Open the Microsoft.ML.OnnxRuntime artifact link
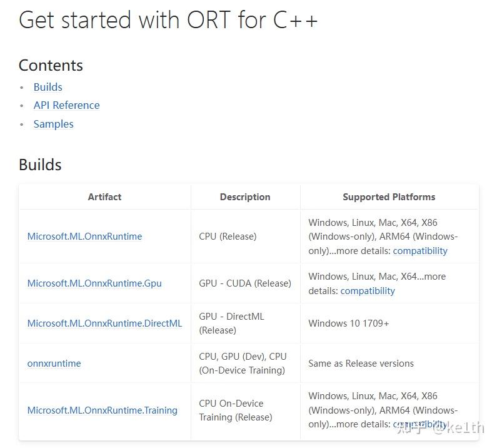 tap(84, 237)
